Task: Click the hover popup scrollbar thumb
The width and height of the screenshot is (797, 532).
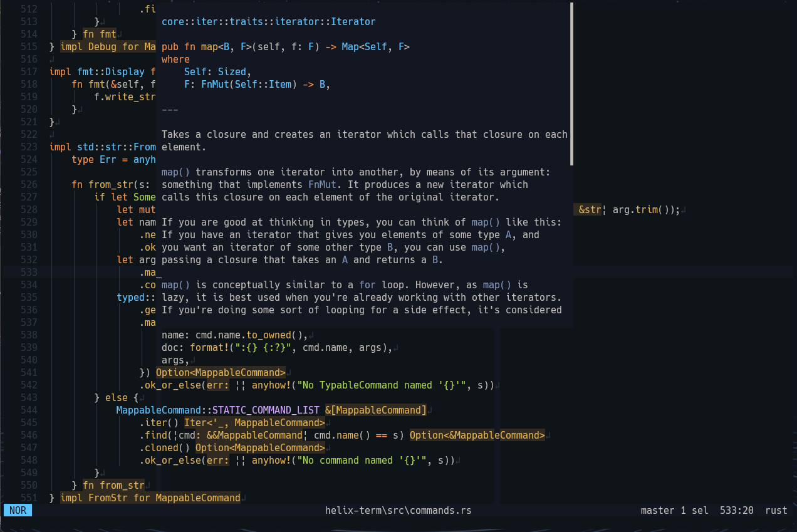Action: (571, 84)
